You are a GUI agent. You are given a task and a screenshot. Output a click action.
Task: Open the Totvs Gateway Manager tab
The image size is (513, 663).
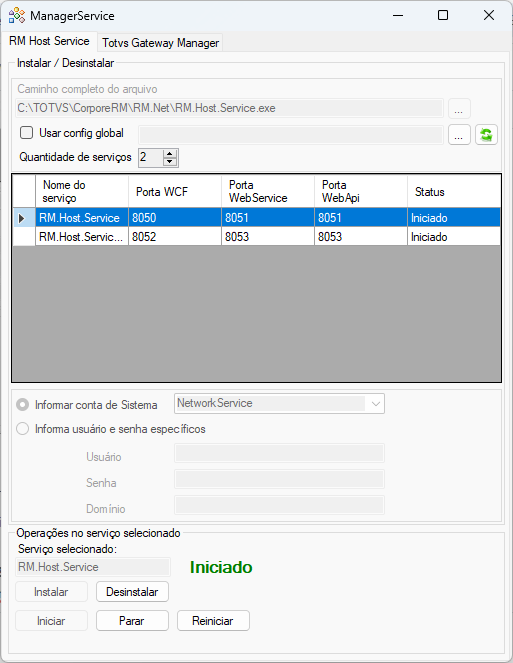(160, 43)
